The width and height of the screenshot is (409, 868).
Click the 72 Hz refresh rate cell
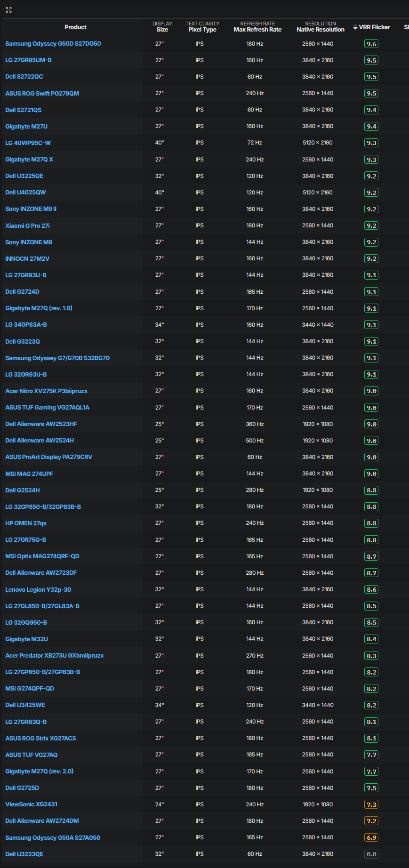click(255, 143)
